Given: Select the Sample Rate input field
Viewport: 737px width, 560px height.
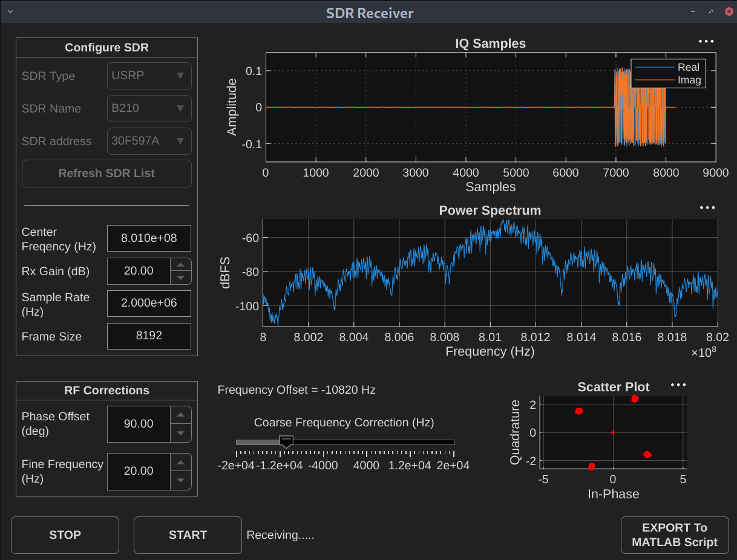Looking at the screenshot, I should point(149,304).
